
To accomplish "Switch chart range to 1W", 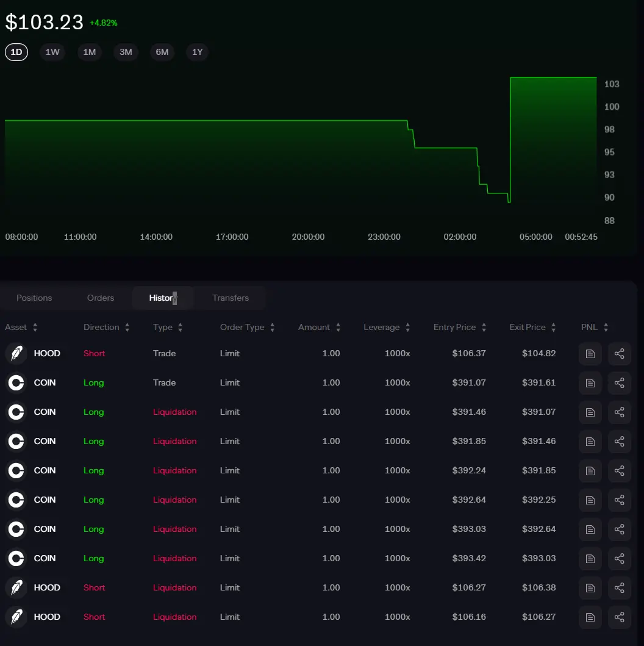I will pos(52,52).
